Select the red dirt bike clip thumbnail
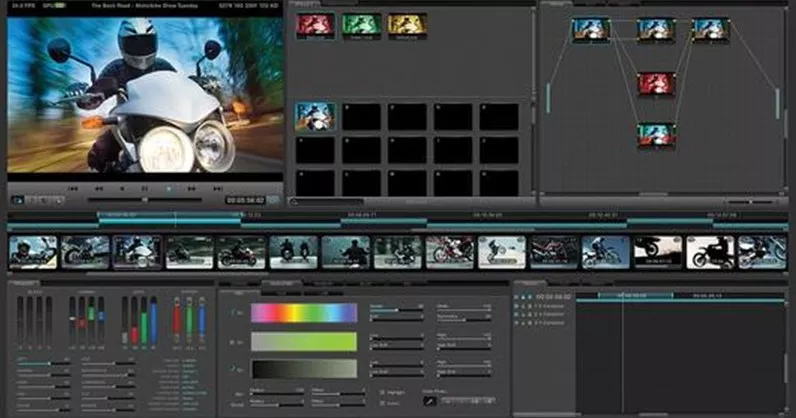 [450, 252]
